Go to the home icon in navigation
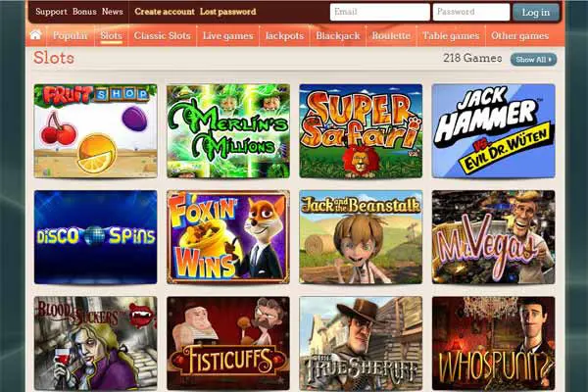This screenshot has width=588, height=392. (x=35, y=35)
